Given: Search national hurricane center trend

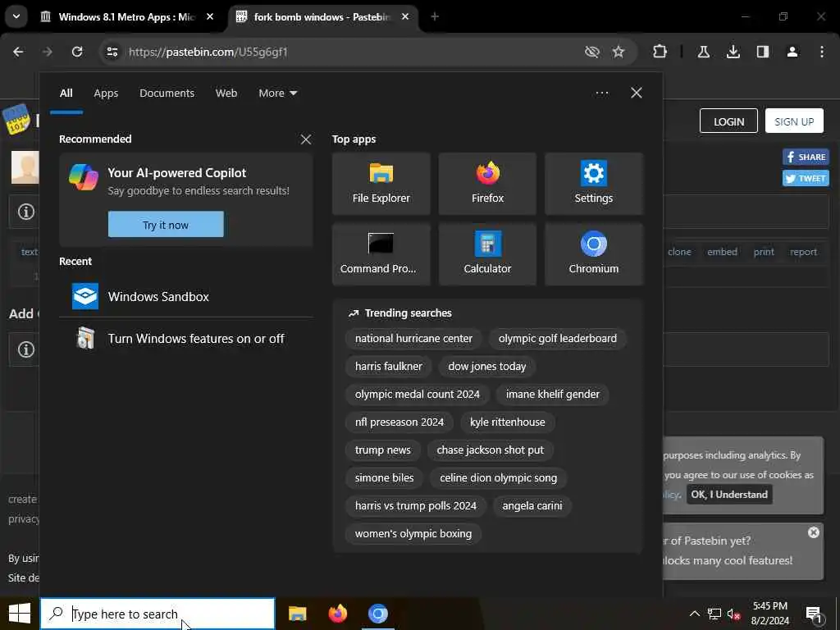Looking at the screenshot, I should [x=413, y=339].
